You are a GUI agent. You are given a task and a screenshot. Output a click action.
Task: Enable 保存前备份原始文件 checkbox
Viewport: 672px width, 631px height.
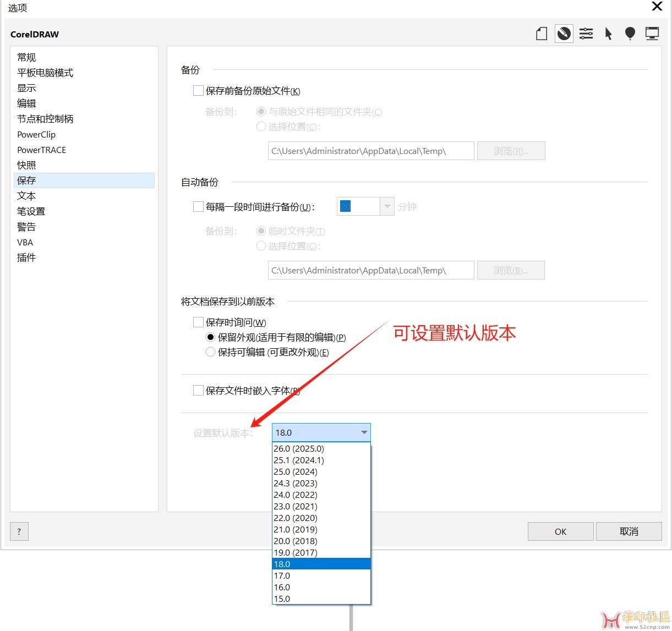tap(198, 90)
